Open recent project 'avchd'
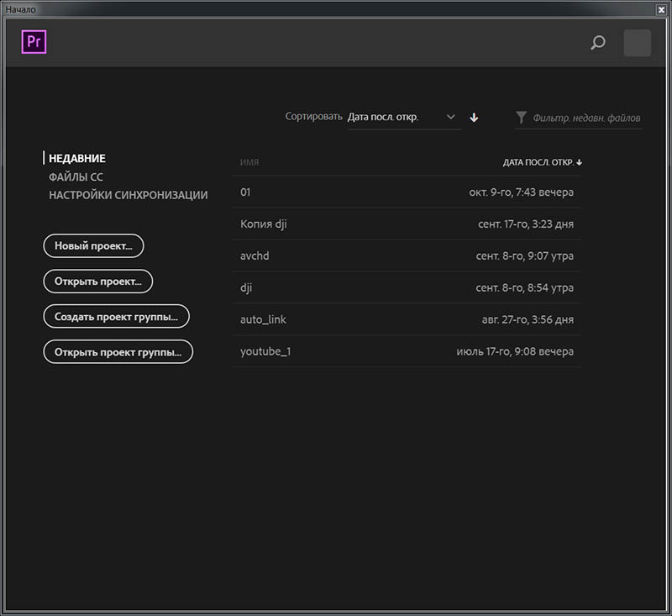672x616 pixels. click(x=254, y=255)
